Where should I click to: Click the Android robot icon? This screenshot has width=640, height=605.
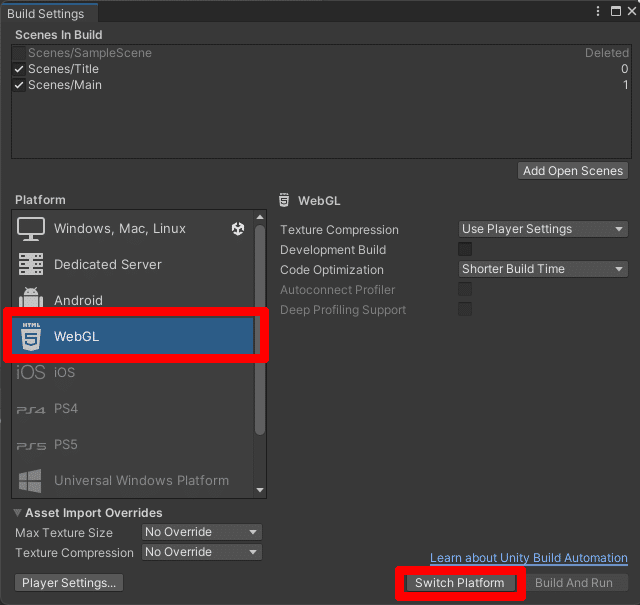pyautogui.click(x=31, y=298)
